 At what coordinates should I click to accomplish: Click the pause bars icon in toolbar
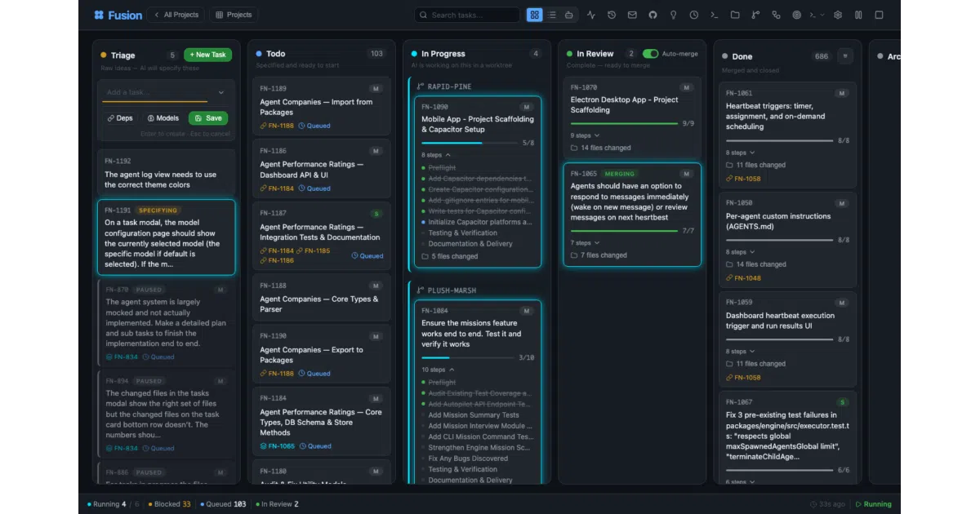pyautogui.click(x=858, y=15)
